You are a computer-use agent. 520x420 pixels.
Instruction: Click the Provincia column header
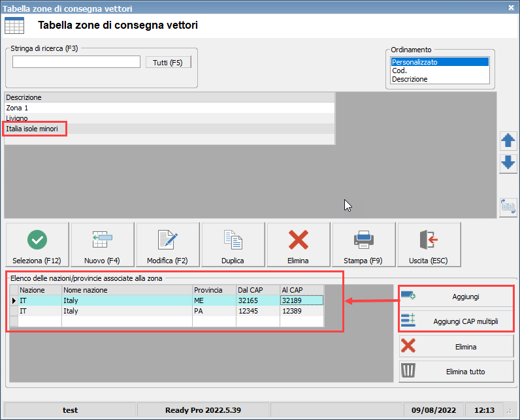[x=214, y=290]
